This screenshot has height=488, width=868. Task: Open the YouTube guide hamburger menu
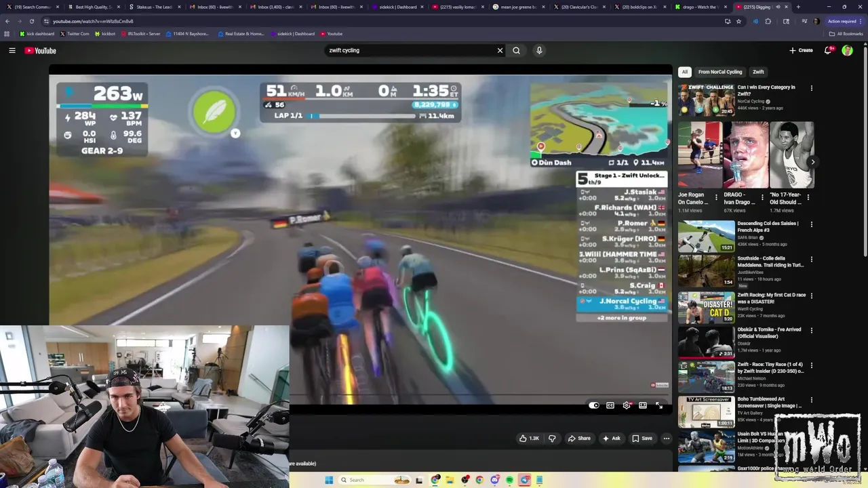(12, 50)
